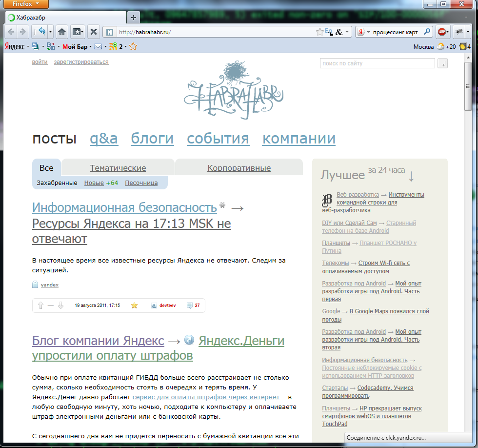Click the language En indicator in address bar
The height and width of the screenshot is (448, 478).
coord(329,31)
